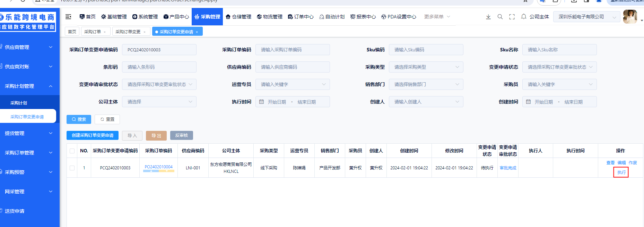Click the 采购订单编码 input field
This screenshot has height=227, width=644.
pyautogui.click(x=293, y=50)
